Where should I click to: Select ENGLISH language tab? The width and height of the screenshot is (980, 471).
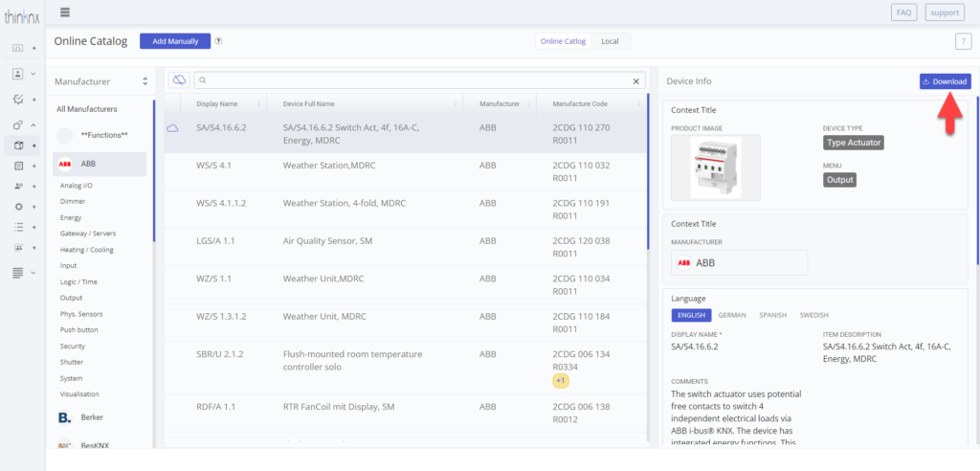(691, 315)
